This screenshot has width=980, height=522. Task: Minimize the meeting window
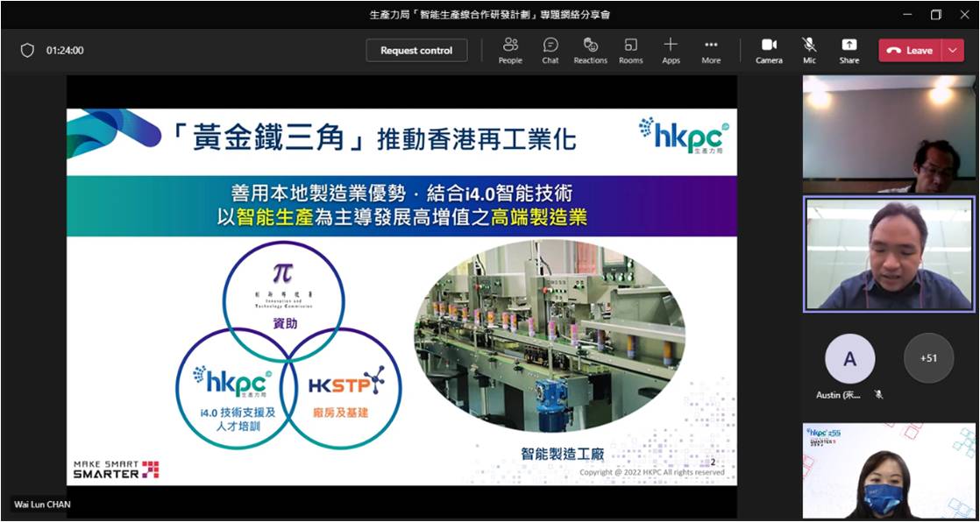[x=907, y=14]
